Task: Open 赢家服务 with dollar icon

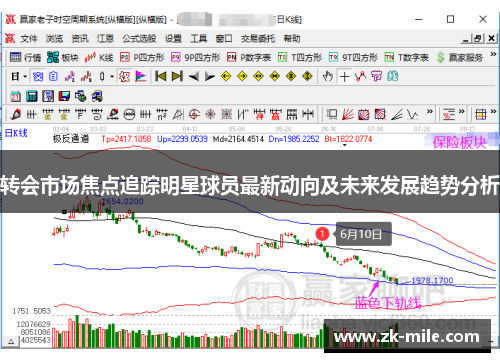Action: [x=460, y=58]
